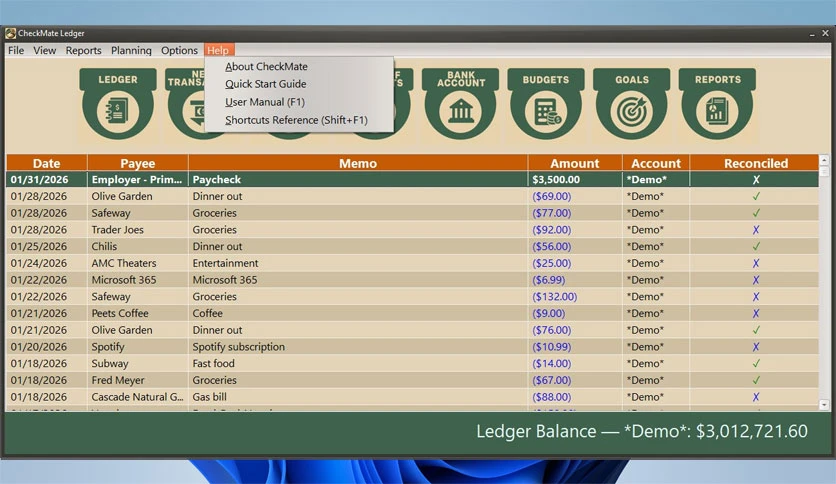The image size is (836, 484).
Task: Select the Fred Meyer payee cell
Action: (x=138, y=380)
